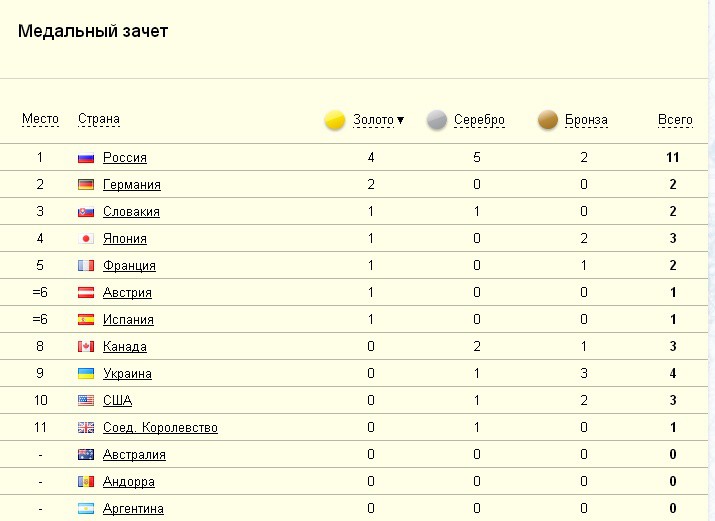
Task: Open the Словакия country link
Action: [131, 212]
